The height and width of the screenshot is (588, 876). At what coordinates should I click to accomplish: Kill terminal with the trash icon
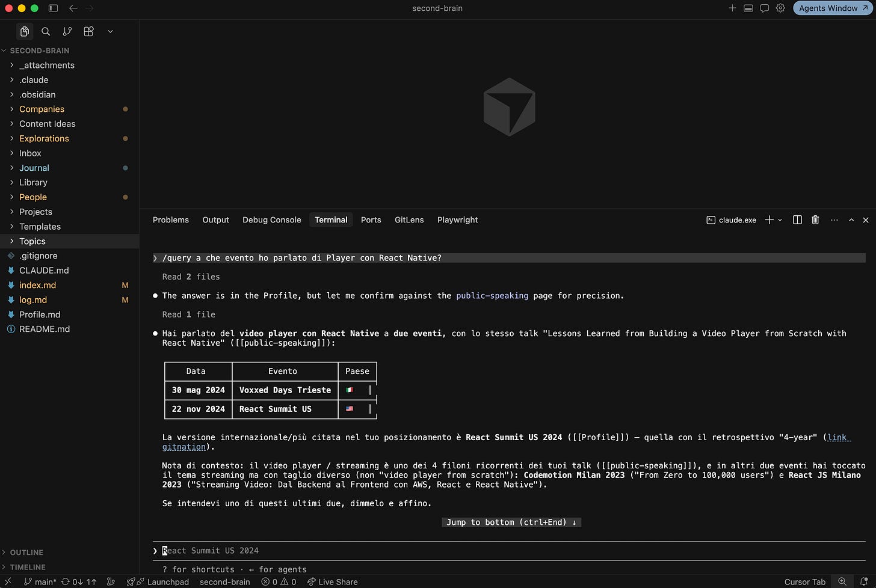[815, 220]
